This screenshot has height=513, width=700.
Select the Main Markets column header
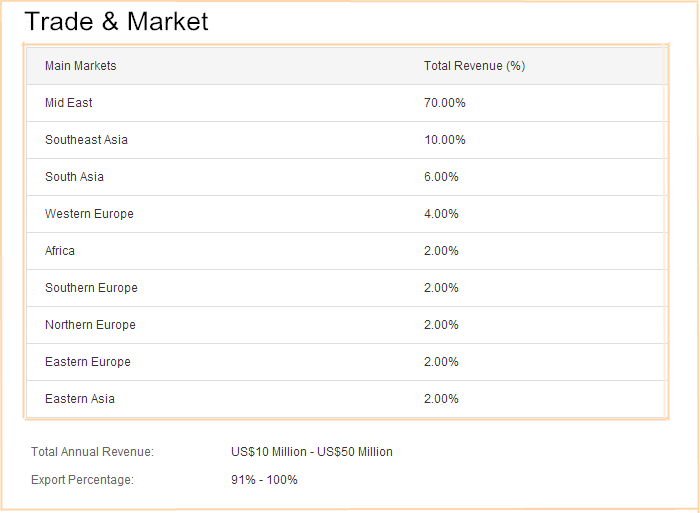click(80, 66)
